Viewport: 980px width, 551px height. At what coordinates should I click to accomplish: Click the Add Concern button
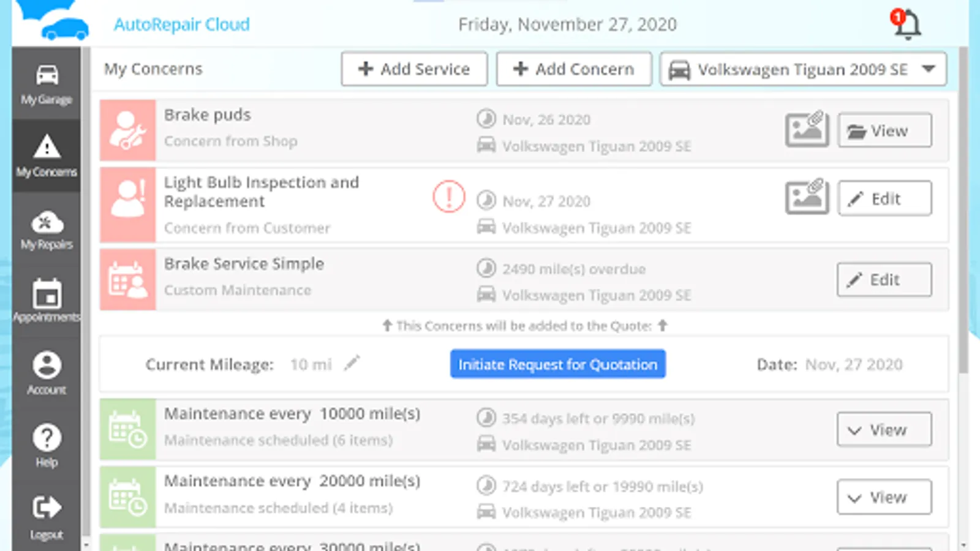click(x=573, y=69)
